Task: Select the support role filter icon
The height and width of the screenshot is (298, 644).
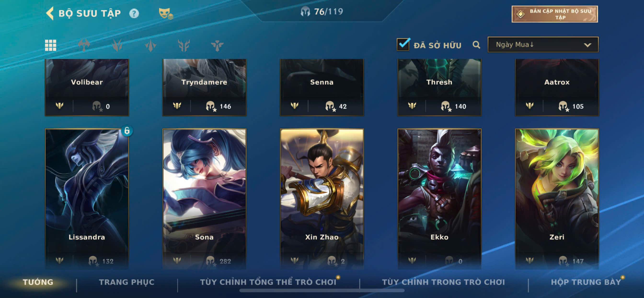Action: pos(217,45)
